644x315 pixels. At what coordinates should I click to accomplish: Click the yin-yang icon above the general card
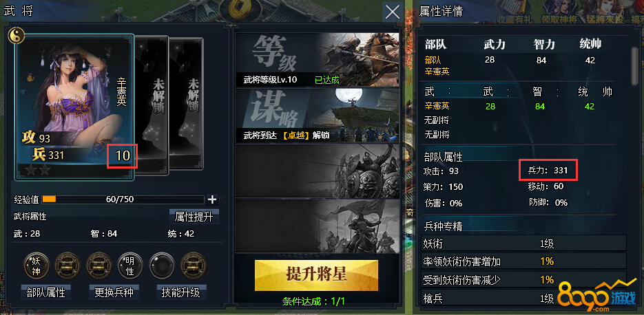pos(17,35)
